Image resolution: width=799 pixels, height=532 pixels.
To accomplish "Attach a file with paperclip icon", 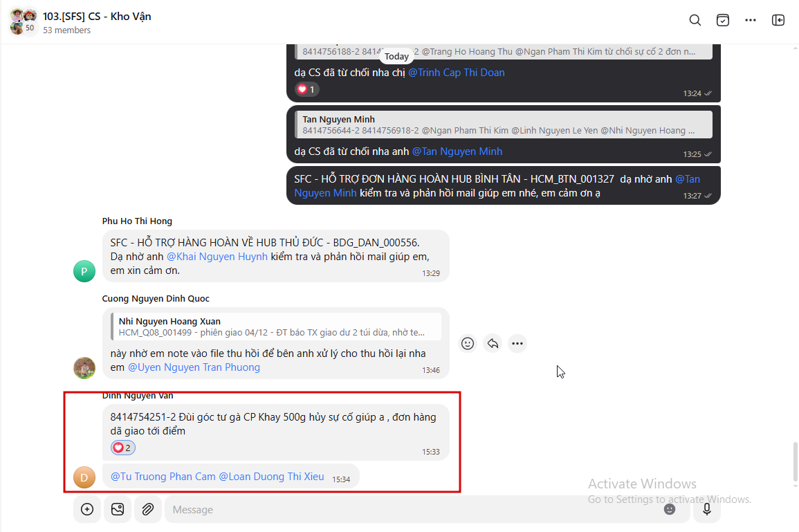I will [148, 509].
